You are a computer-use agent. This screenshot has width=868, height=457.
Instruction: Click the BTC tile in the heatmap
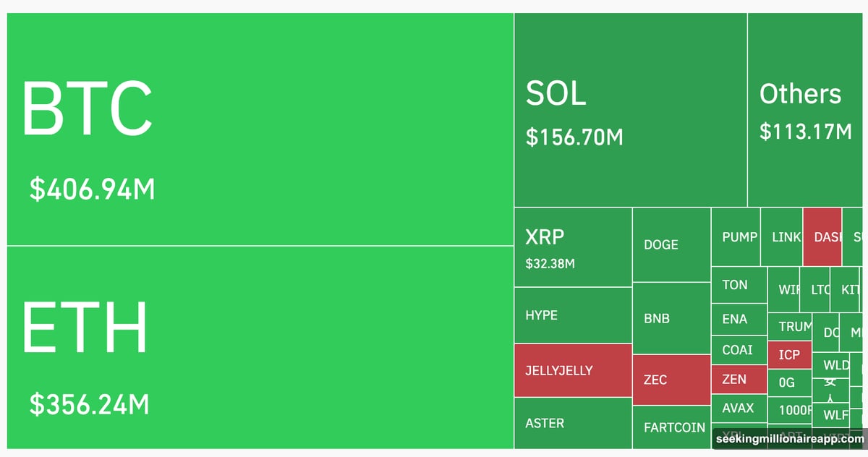260,130
